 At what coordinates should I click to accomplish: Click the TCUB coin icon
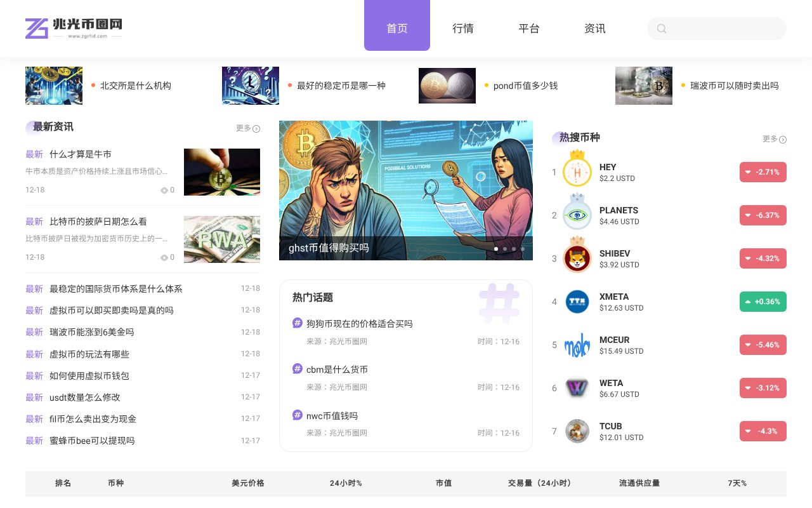[x=577, y=431]
